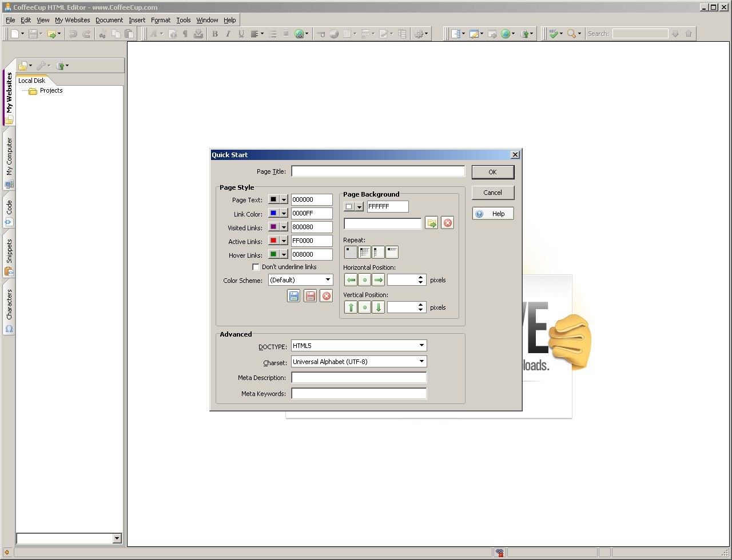Center the background horizontally
Screen dimensions: 732x560
[364, 279]
